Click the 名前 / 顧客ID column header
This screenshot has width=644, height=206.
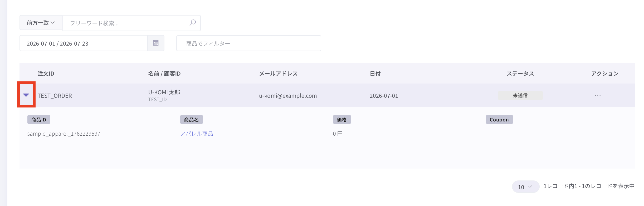[164, 73]
